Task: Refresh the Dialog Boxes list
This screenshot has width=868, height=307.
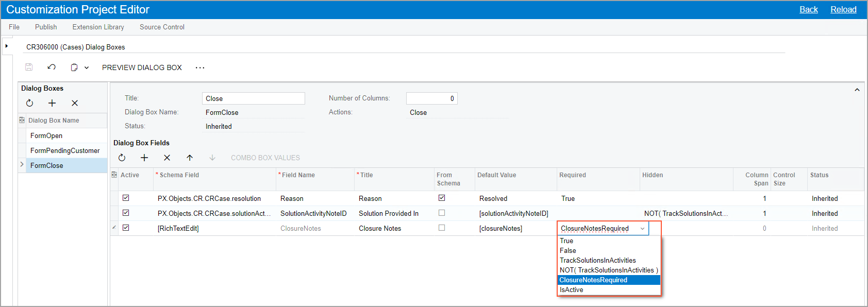Action: 30,103
